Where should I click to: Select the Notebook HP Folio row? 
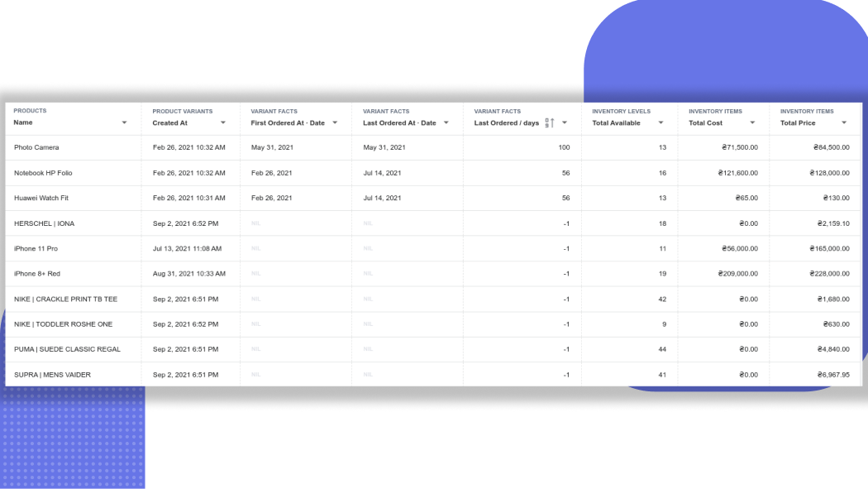[433, 173]
